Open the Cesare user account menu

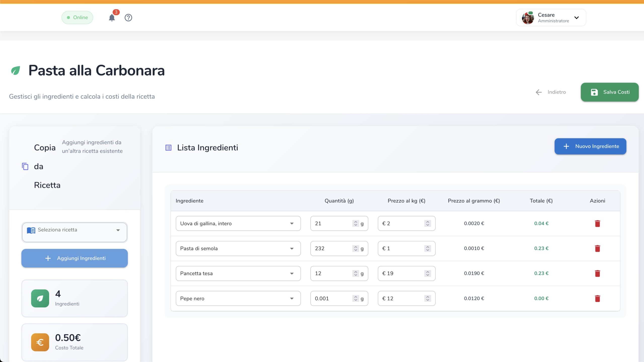(x=551, y=18)
